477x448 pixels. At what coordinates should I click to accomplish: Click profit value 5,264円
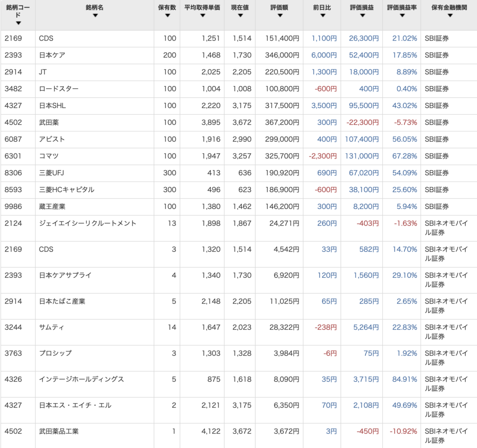tap(366, 327)
